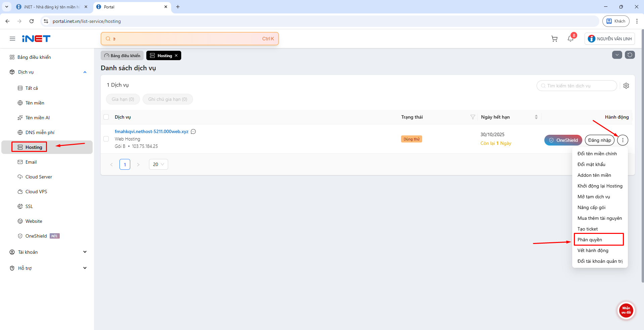Click the note icon beside domain name

[193, 131]
